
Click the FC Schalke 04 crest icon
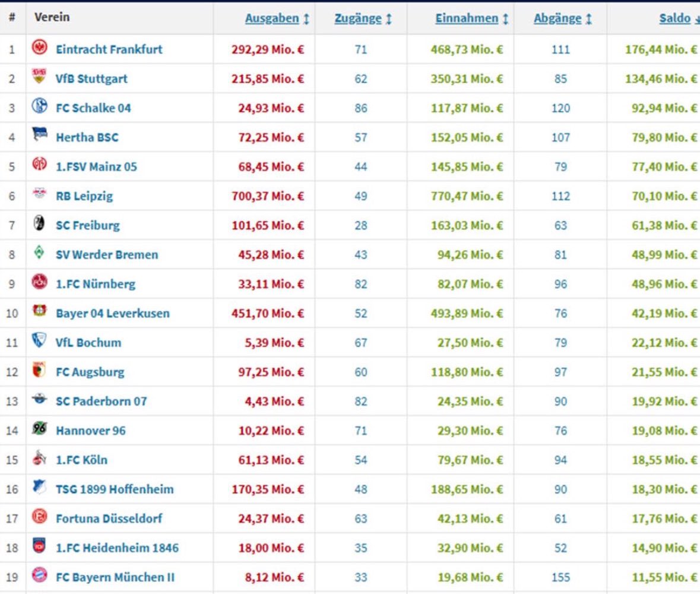pyautogui.click(x=39, y=105)
